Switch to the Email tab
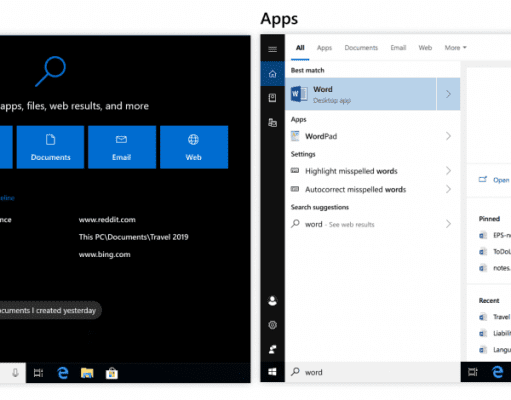The image size is (511, 400). pos(398,48)
